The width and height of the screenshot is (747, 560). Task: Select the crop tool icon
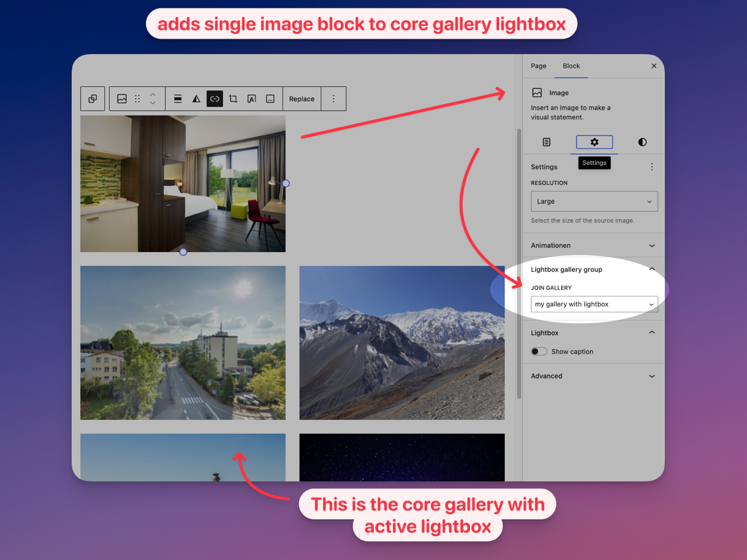coord(233,99)
